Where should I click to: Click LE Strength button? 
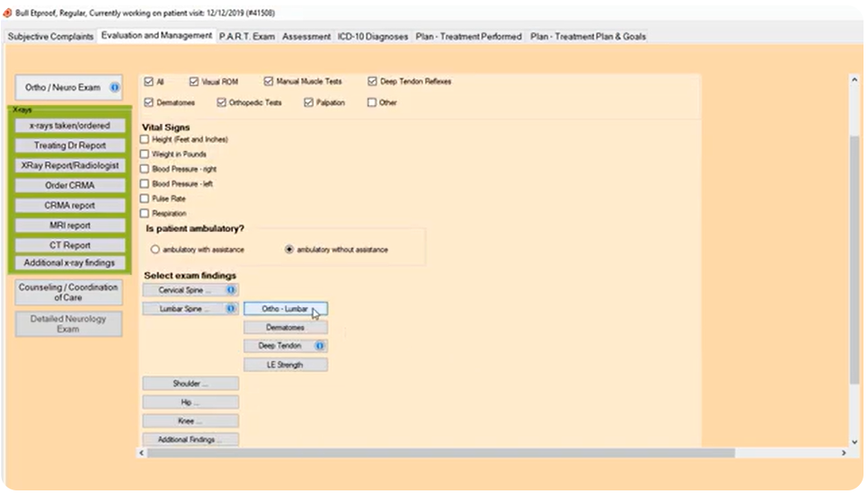click(286, 365)
